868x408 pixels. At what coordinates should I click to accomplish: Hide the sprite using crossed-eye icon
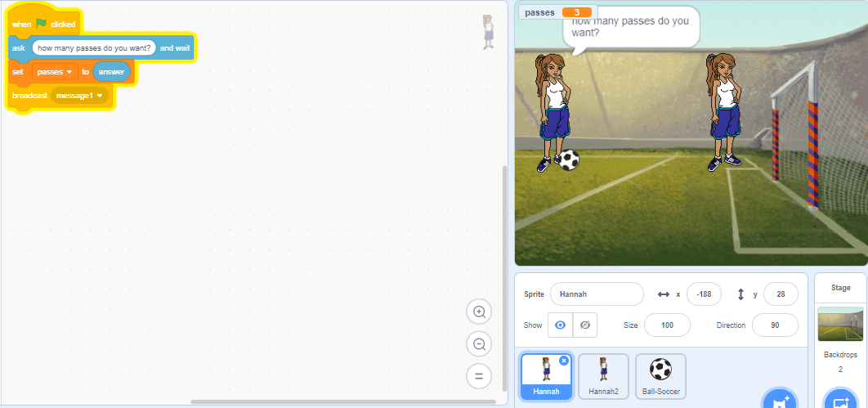coord(584,325)
